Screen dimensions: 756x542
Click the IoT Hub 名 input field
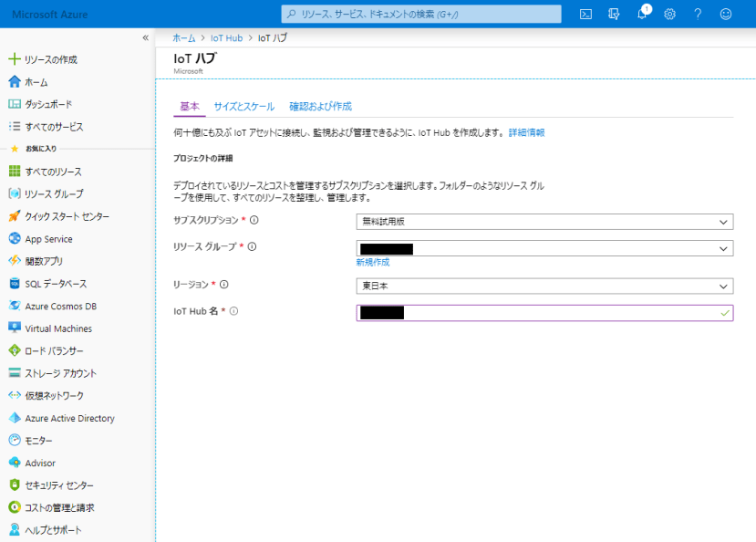(544, 313)
